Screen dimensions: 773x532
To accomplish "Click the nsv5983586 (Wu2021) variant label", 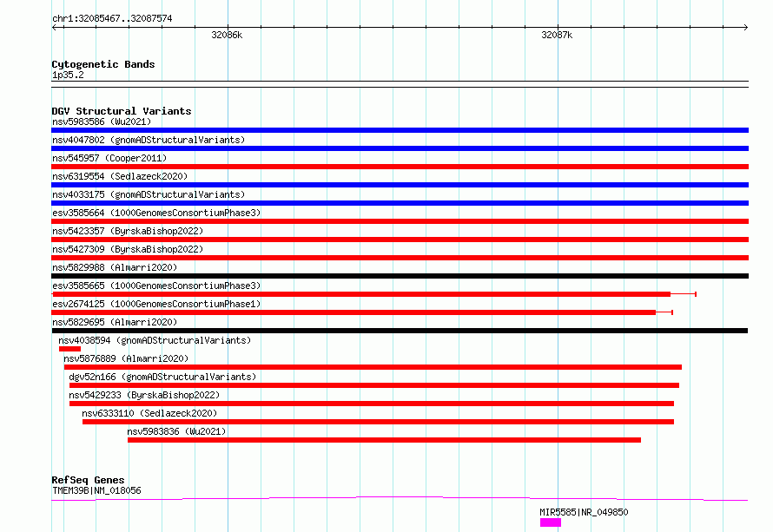I will pos(102,122).
